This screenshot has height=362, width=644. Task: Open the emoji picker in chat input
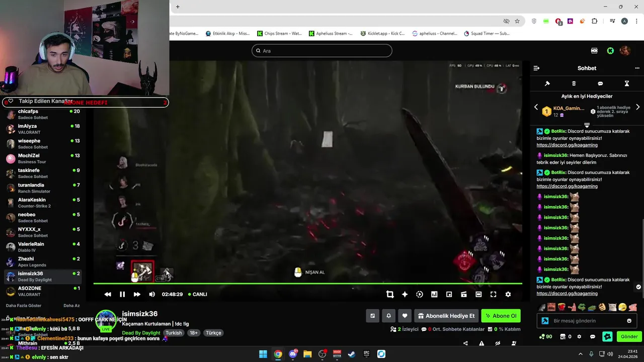pyautogui.click(x=629, y=321)
